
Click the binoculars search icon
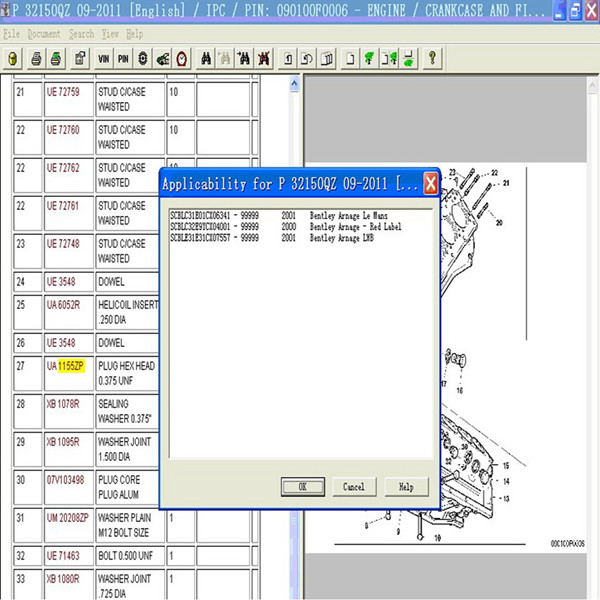[205, 58]
